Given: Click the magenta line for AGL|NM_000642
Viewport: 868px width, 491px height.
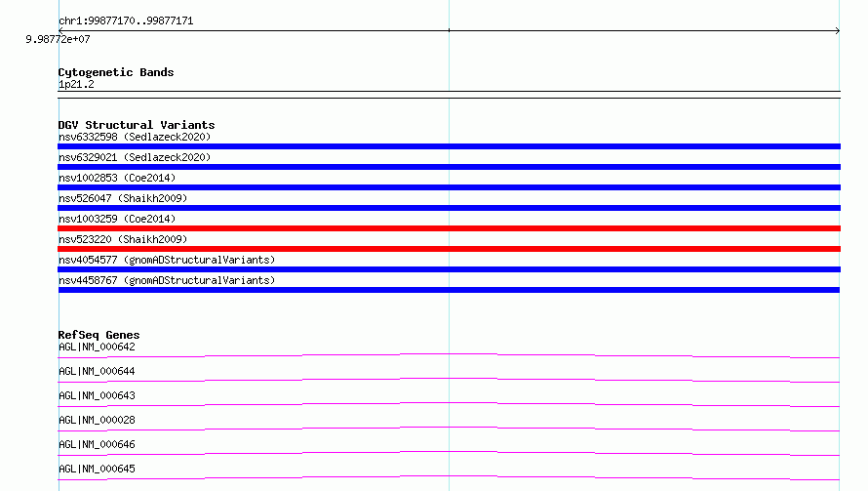Looking at the screenshot, I should (x=449, y=355).
